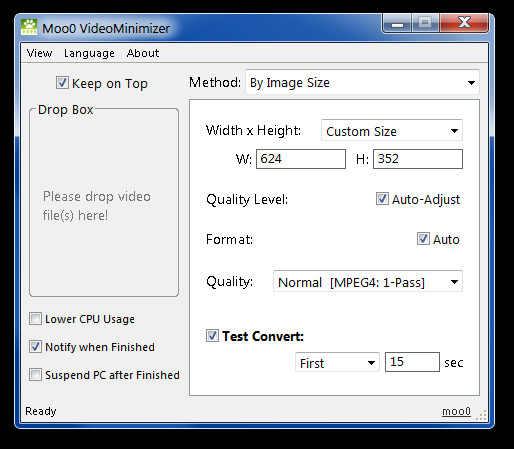Open the About menu
Screen dimensions: 514x449
(143, 53)
